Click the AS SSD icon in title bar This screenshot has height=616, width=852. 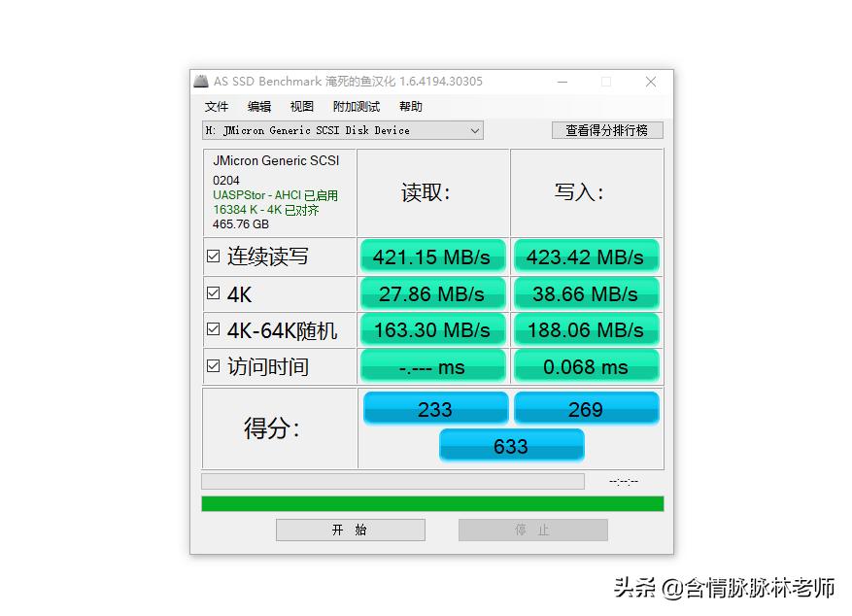[x=200, y=82]
